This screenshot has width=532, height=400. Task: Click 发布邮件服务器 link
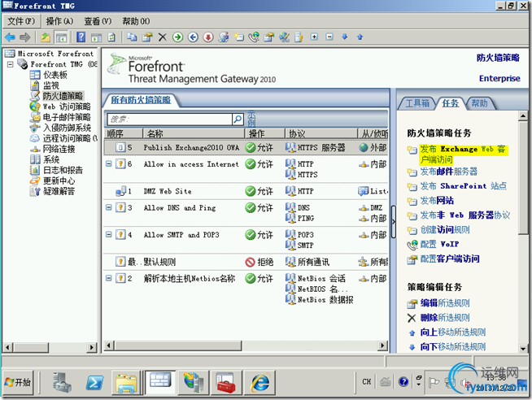pyautogui.click(x=448, y=172)
